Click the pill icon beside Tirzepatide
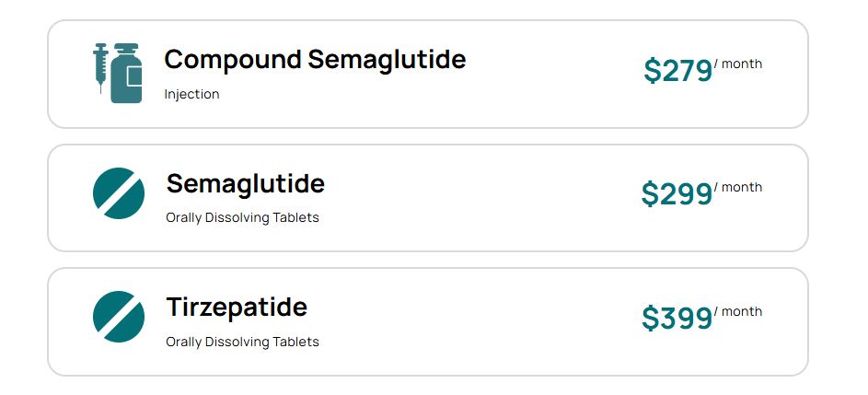The image size is (868, 395). [x=119, y=317]
